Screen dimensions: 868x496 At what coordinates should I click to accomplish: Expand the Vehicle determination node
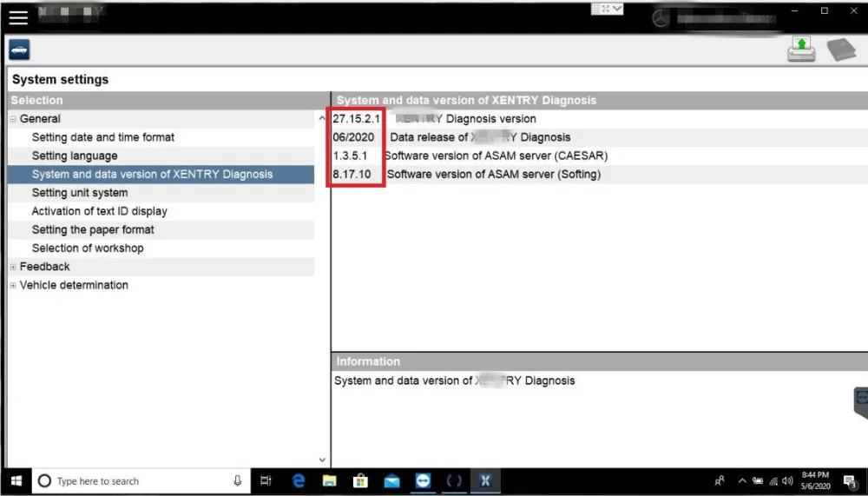tap(13, 286)
